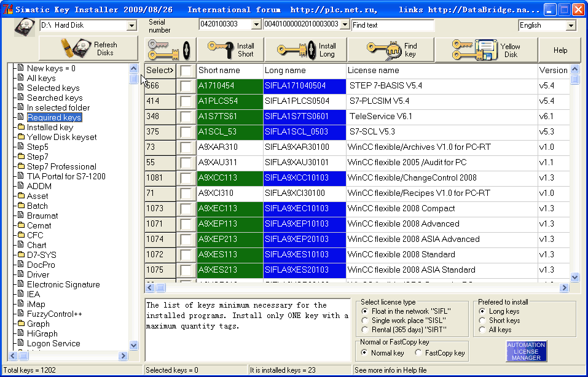Open the D:\ Hard Disk drive dropdown
588x377 pixels.
point(131,25)
